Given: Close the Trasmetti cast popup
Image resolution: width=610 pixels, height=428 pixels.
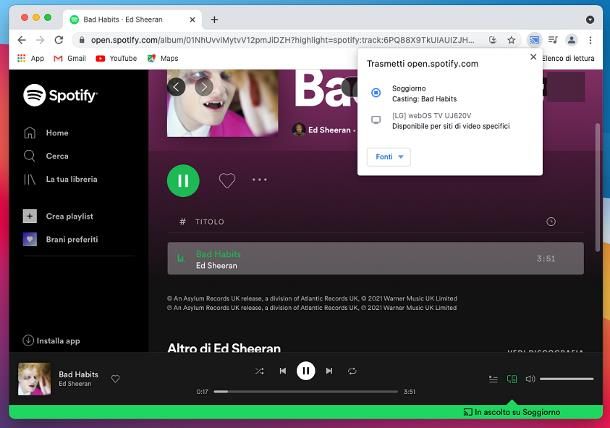Looking at the screenshot, I should tap(533, 57).
